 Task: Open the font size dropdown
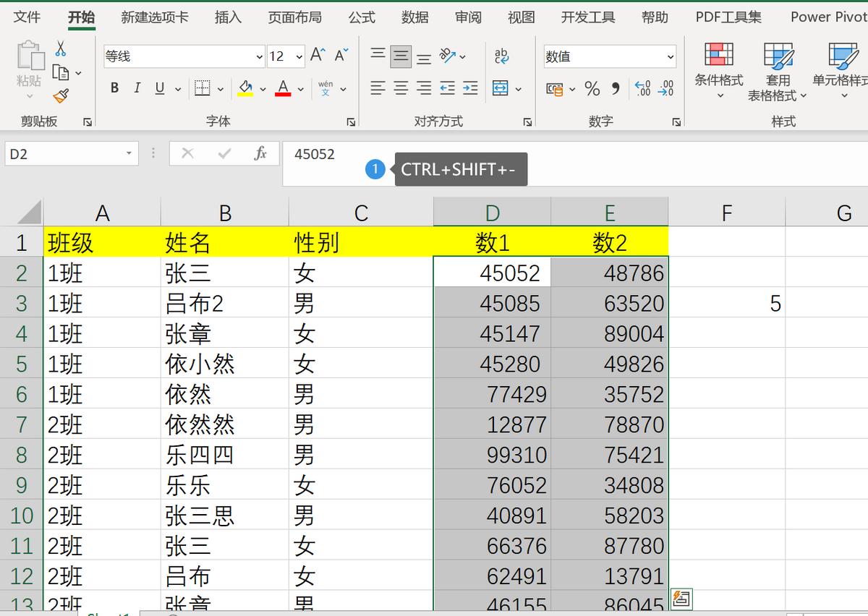click(299, 56)
